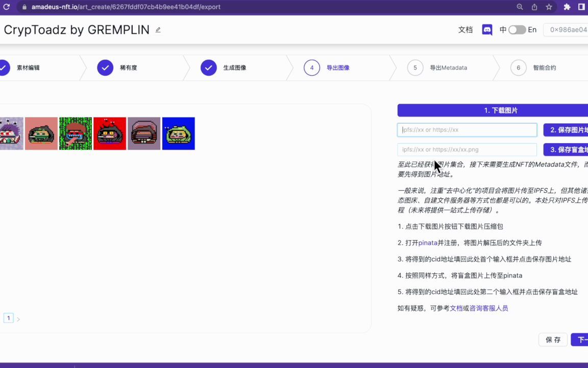Click the browser bookmark star icon
The width and height of the screenshot is (588, 368).
click(549, 7)
